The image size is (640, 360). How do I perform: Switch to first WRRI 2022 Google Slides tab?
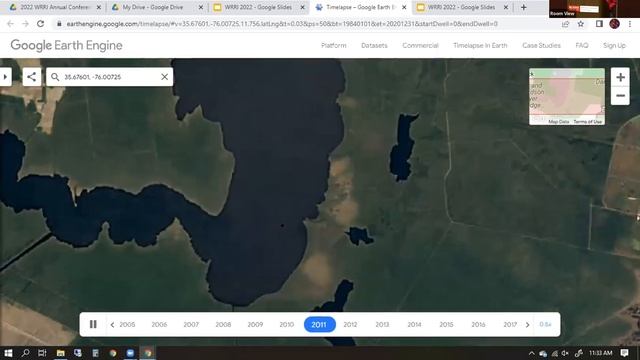pyautogui.click(x=259, y=7)
